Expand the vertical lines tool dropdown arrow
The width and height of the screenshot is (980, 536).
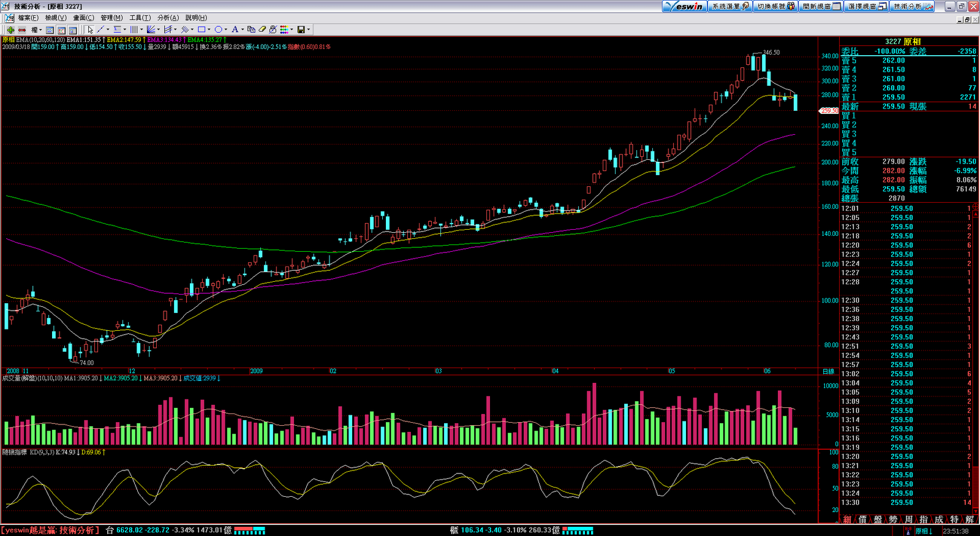point(141,29)
